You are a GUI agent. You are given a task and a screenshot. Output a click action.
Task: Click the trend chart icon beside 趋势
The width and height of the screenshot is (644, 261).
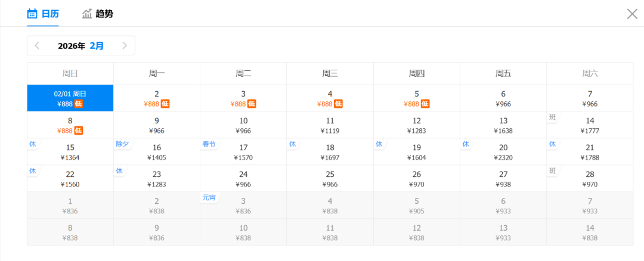click(87, 14)
